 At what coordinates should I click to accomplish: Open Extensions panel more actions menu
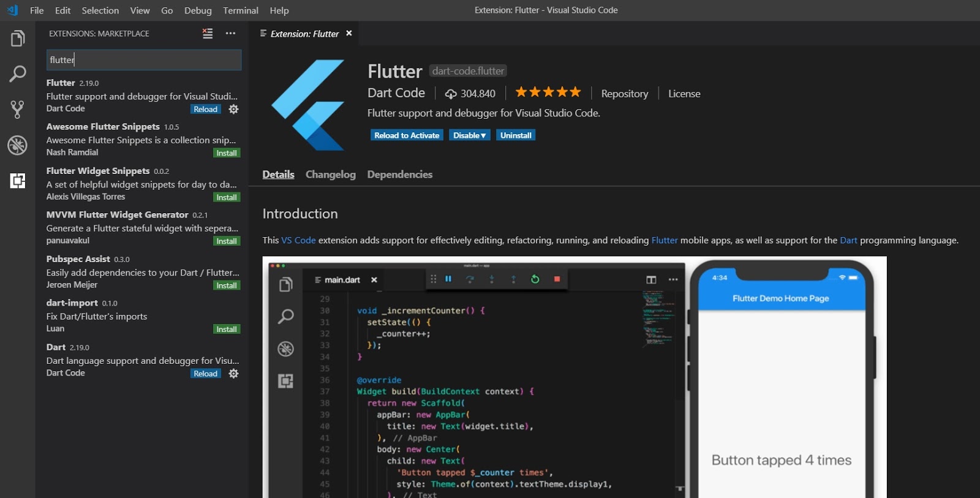point(230,34)
